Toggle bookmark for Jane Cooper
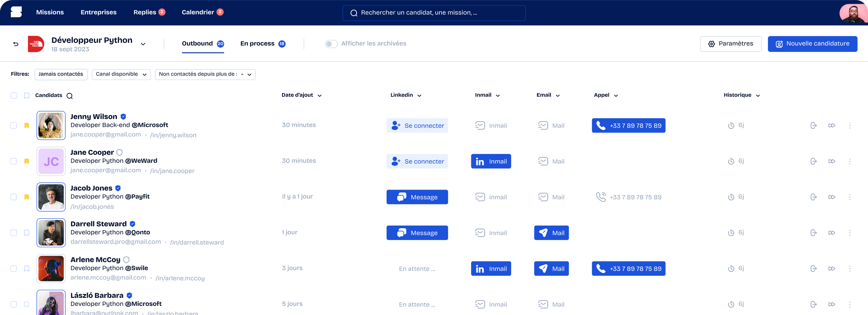The height and width of the screenshot is (315, 868). 27,161
